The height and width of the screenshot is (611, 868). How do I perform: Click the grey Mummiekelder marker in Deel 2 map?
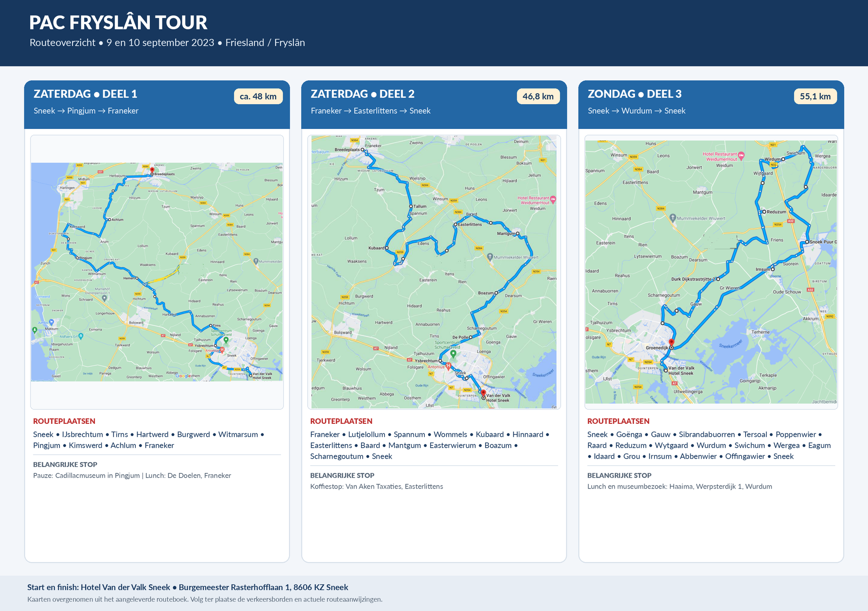click(x=490, y=257)
